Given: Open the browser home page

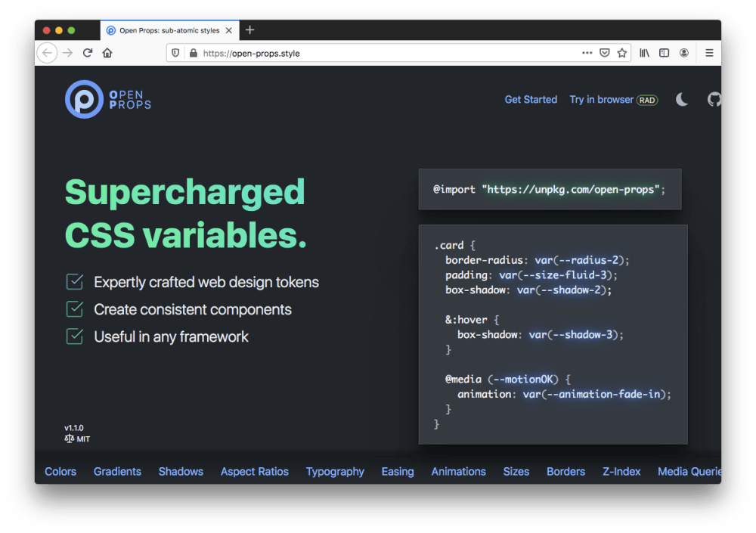Looking at the screenshot, I should point(107,53).
